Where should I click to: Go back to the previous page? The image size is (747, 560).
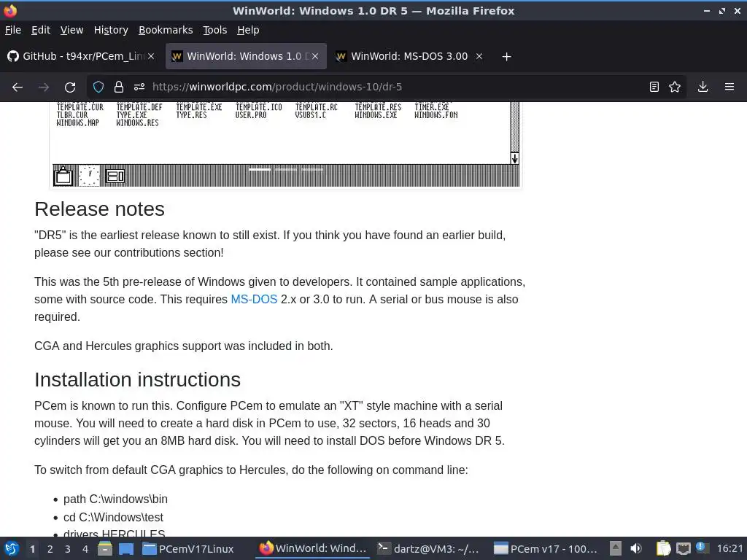point(18,87)
